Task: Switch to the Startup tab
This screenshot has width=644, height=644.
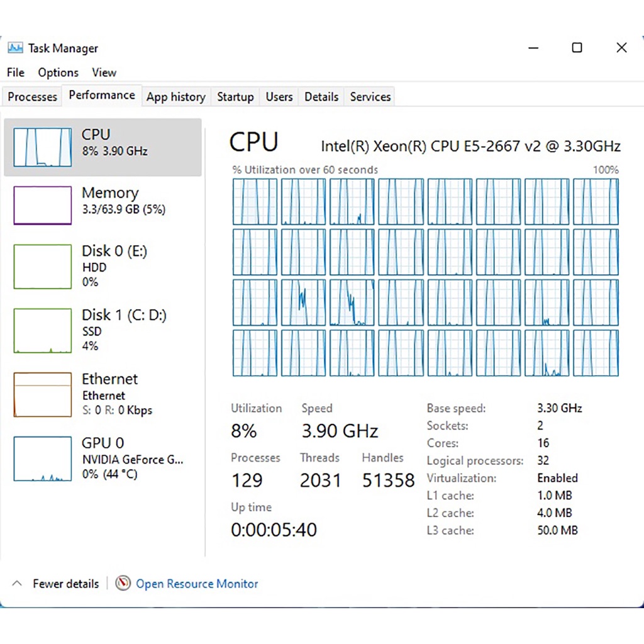Action: pos(235,97)
